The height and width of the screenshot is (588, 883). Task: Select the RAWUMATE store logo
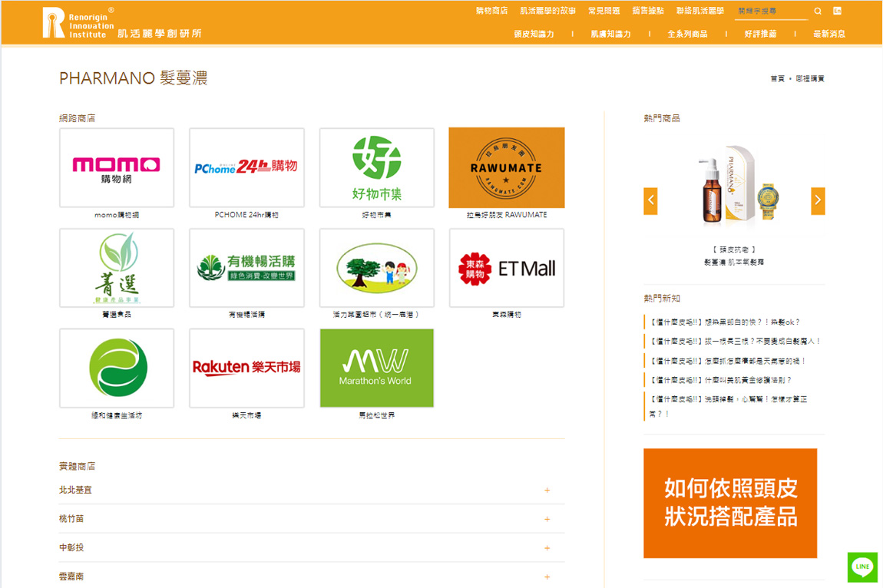(x=506, y=167)
